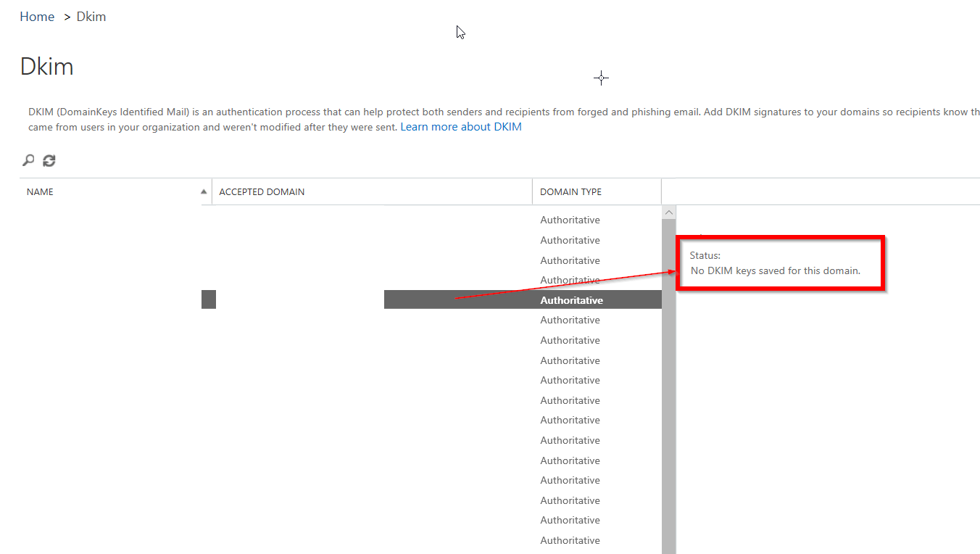Select the Dkim breadcrumb item
Viewport: 980px width, 554px height.
coord(91,17)
